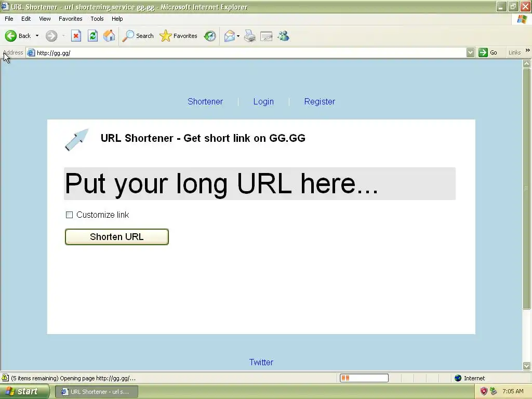Screen dimensions: 532x399
Task: Open the Register link
Action: pyautogui.click(x=320, y=101)
